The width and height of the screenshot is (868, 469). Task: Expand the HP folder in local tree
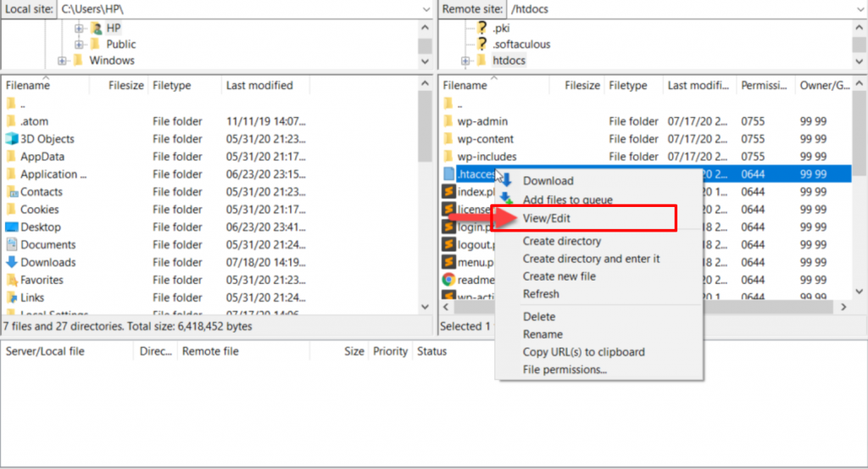click(79, 28)
